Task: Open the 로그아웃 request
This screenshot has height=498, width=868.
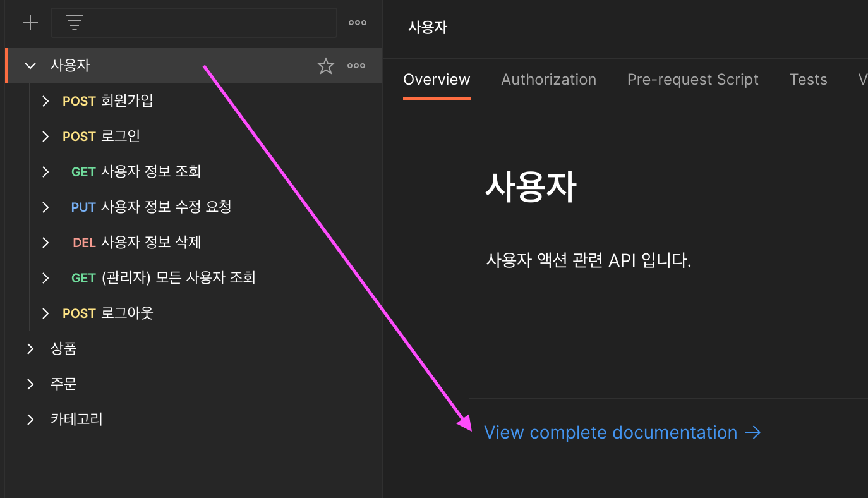Action: pyautogui.click(x=127, y=313)
